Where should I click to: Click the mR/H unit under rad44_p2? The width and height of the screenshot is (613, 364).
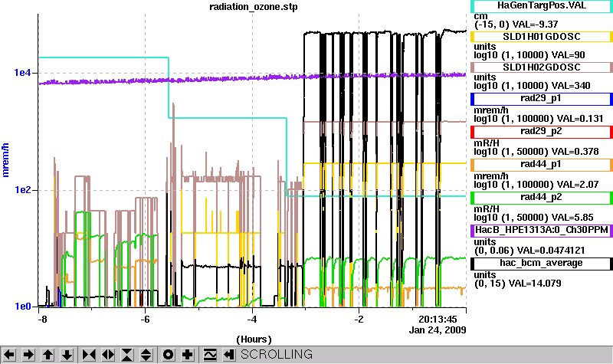pyautogui.click(x=487, y=208)
